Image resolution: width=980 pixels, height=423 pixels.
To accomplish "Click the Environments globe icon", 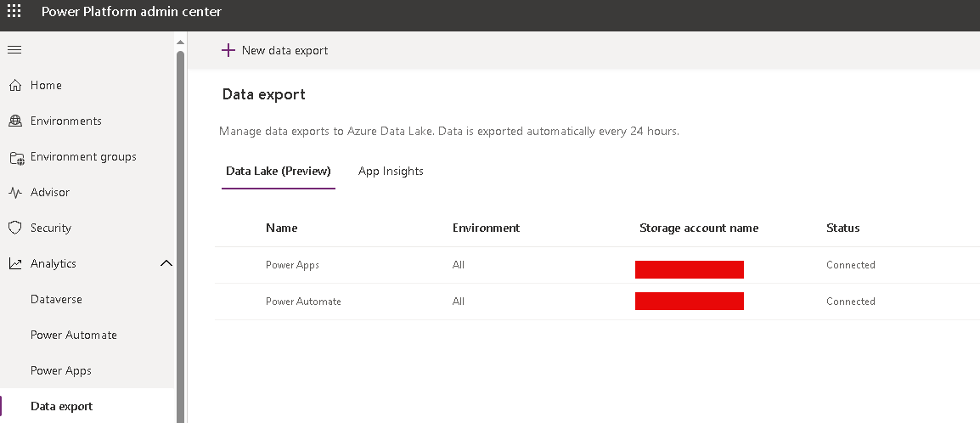I will (15, 121).
